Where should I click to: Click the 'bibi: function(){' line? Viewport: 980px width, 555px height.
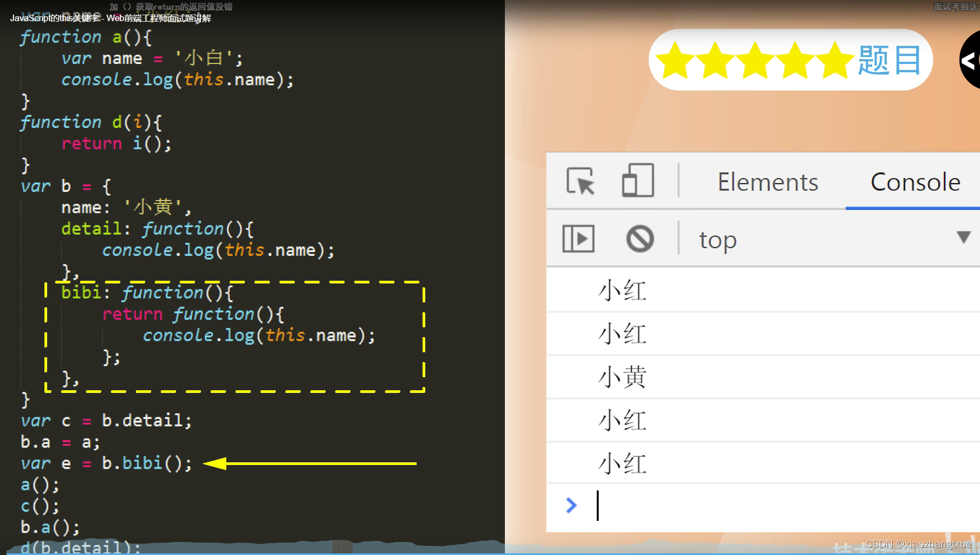(147, 293)
